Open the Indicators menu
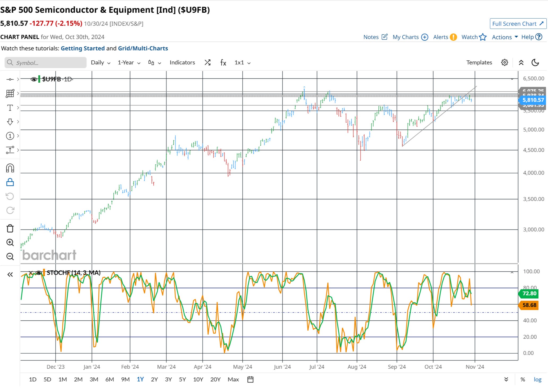The width and height of the screenshot is (548, 392). pyautogui.click(x=182, y=63)
